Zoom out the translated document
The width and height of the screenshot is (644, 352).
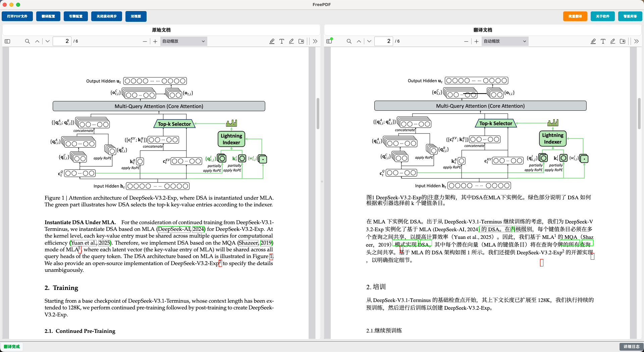[466, 41]
